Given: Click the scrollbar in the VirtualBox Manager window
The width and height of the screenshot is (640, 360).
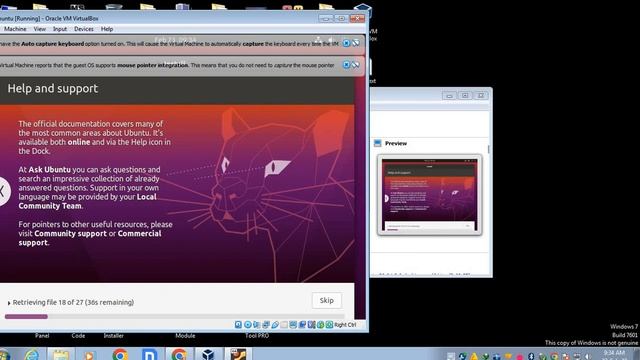Looking at the screenshot, I should click(x=489, y=149).
